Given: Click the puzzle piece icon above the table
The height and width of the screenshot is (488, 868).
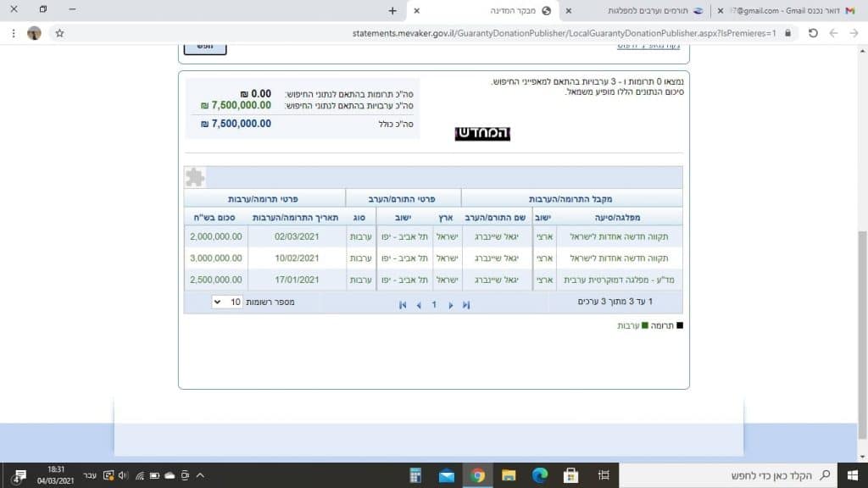Looking at the screenshot, I should (x=195, y=176).
